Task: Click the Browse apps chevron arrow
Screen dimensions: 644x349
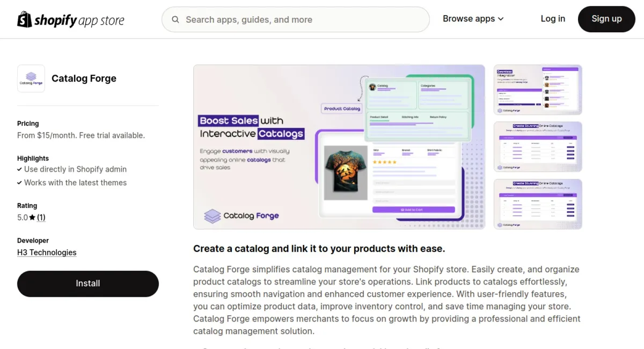Action: (501, 19)
